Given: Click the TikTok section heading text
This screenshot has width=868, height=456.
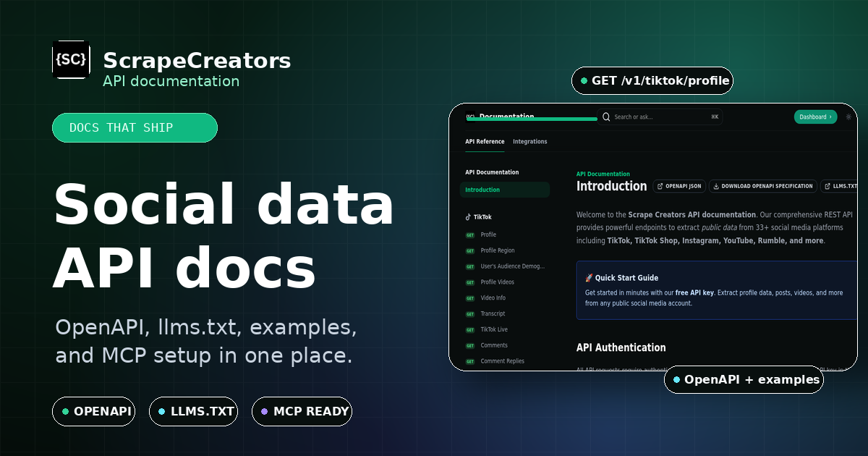Looking at the screenshot, I should point(482,217).
